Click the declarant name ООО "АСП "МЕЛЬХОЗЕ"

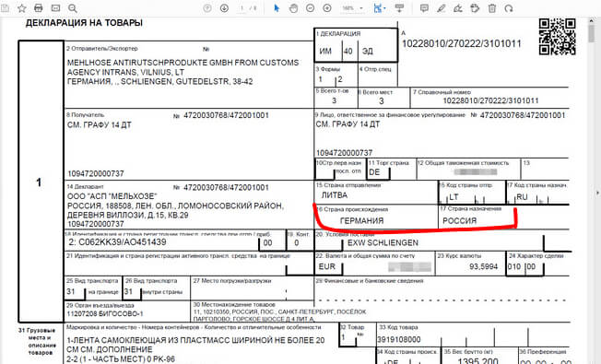click(x=112, y=196)
